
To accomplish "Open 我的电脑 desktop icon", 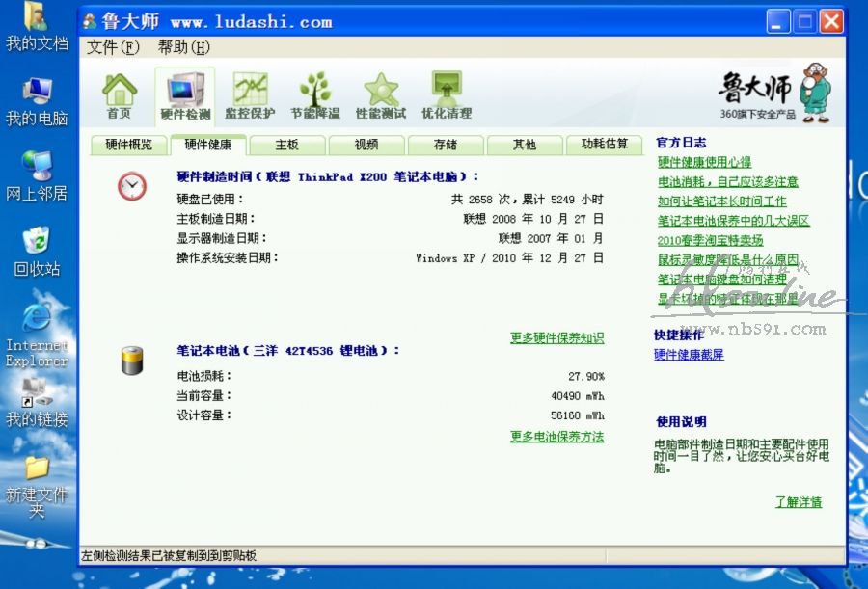I will click(37, 102).
